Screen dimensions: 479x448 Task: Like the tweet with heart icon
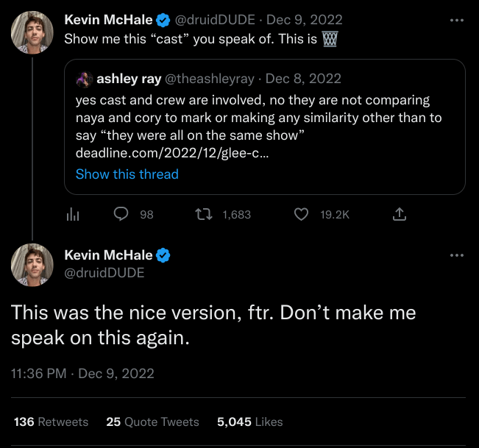coord(300,214)
